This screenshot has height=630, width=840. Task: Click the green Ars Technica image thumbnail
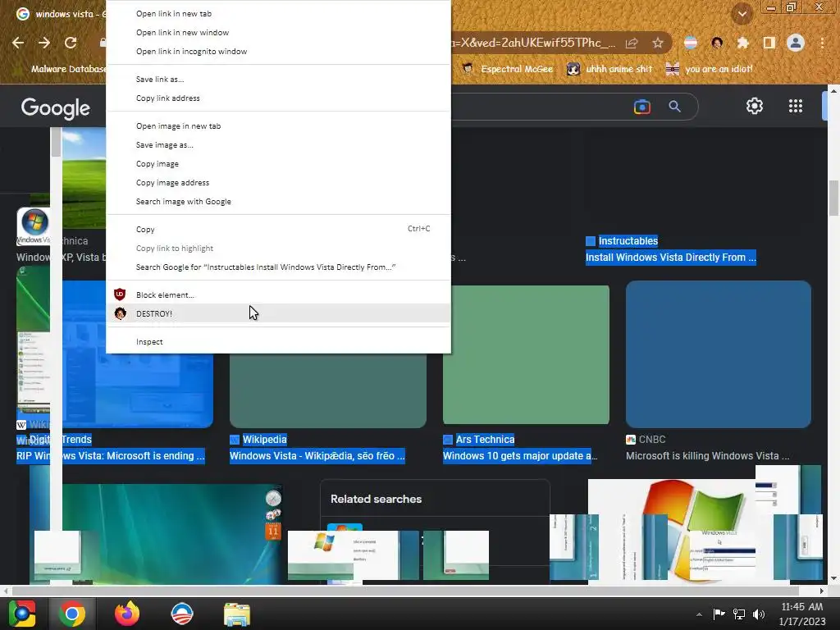pos(526,354)
